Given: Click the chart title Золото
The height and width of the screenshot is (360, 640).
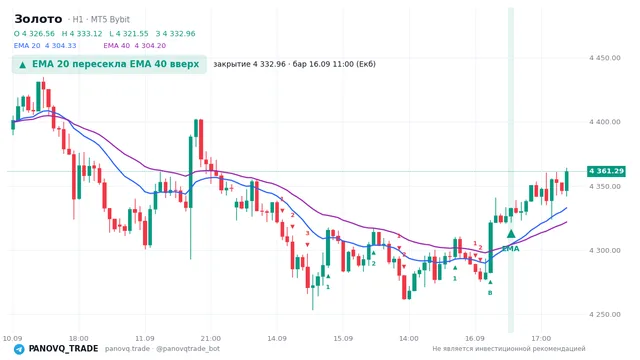Looking at the screenshot, I should tap(38, 19).
